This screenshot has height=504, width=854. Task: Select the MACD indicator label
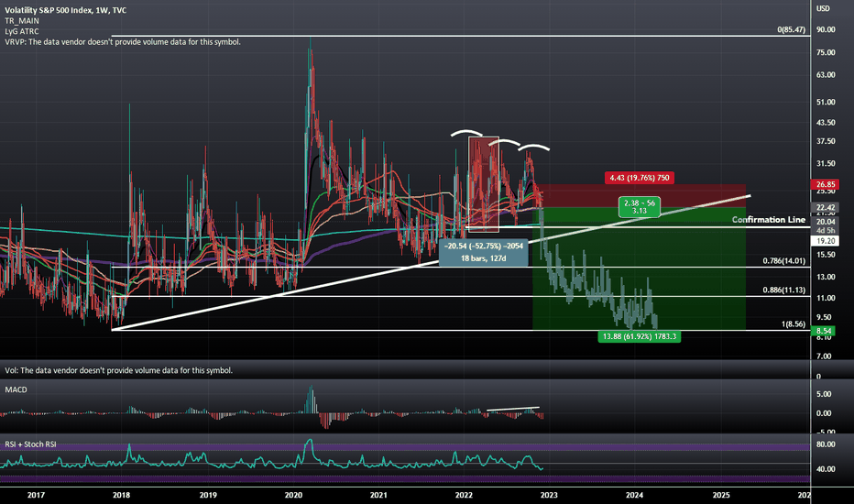(16, 389)
